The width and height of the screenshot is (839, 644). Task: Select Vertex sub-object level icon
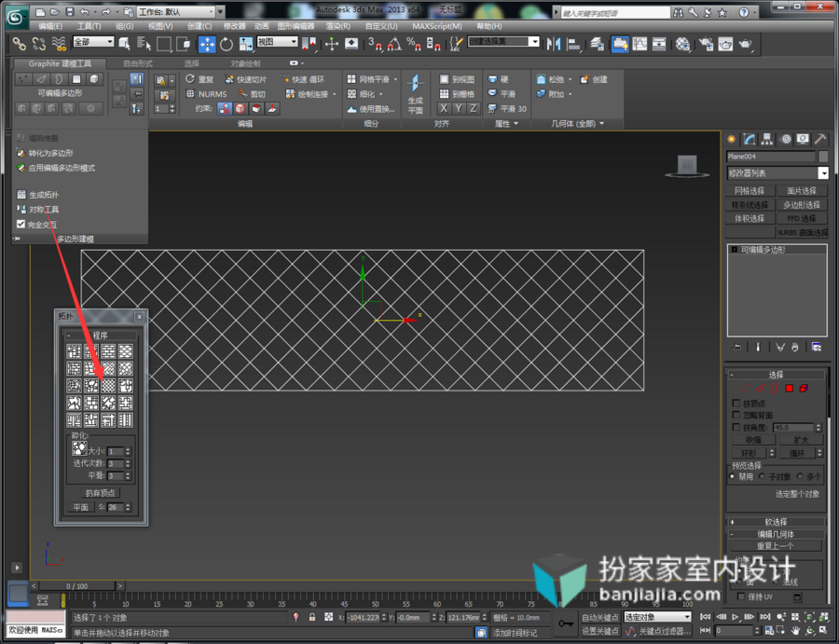(x=744, y=389)
